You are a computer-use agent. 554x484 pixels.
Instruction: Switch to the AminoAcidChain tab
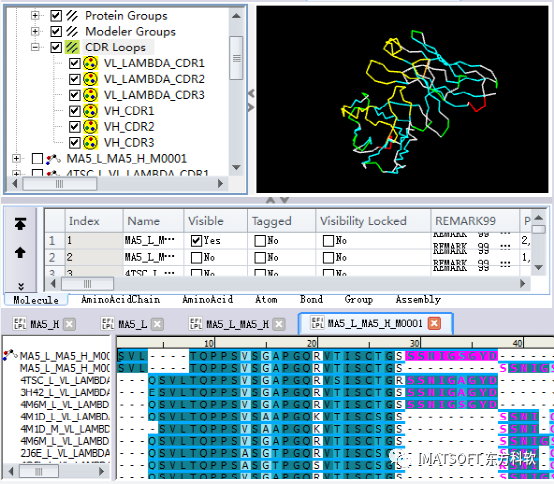coord(120,300)
